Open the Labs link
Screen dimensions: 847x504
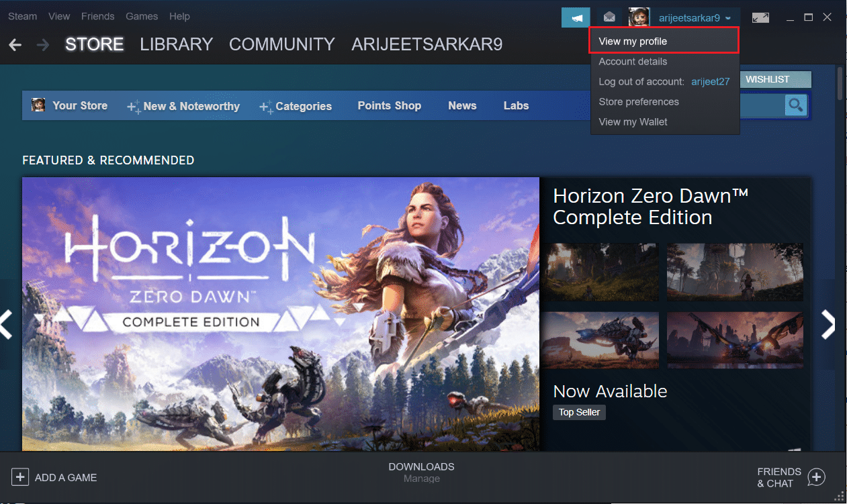click(x=516, y=105)
